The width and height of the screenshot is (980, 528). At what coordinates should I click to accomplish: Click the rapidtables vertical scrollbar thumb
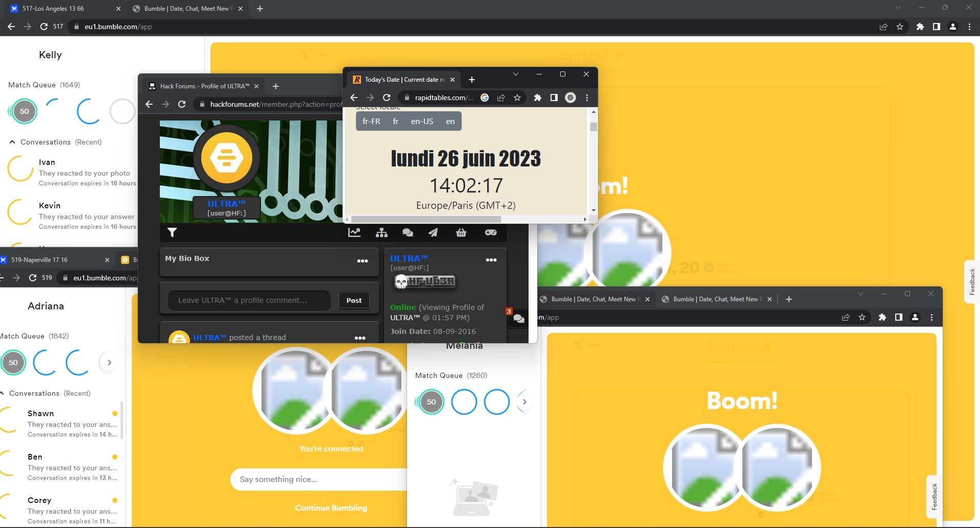(x=593, y=127)
